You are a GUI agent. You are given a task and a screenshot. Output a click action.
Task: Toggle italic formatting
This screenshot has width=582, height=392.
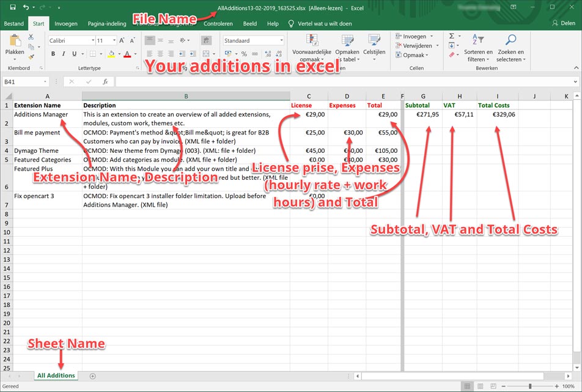pyautogui.click(x=64, y=54)
